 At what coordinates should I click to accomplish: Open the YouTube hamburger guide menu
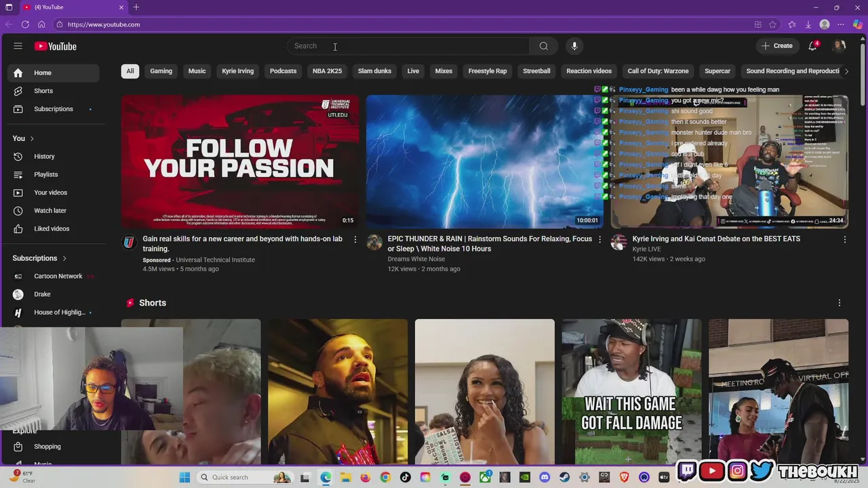[18, 46]
